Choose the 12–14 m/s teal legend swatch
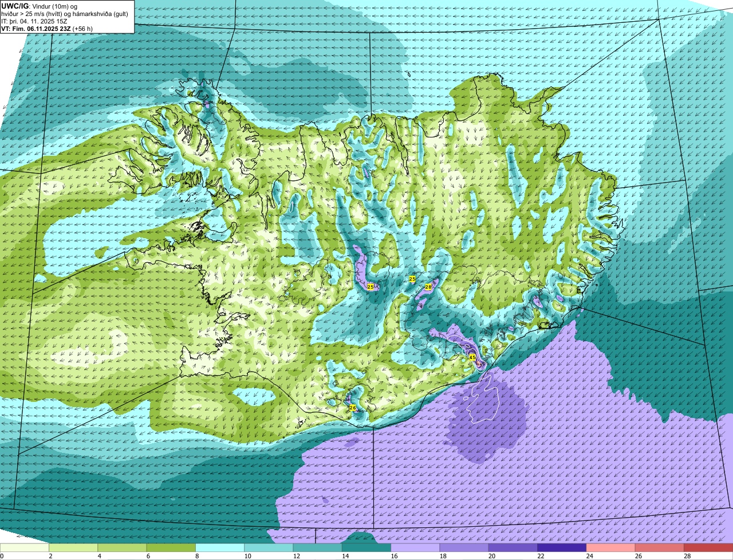 point(318,548)
